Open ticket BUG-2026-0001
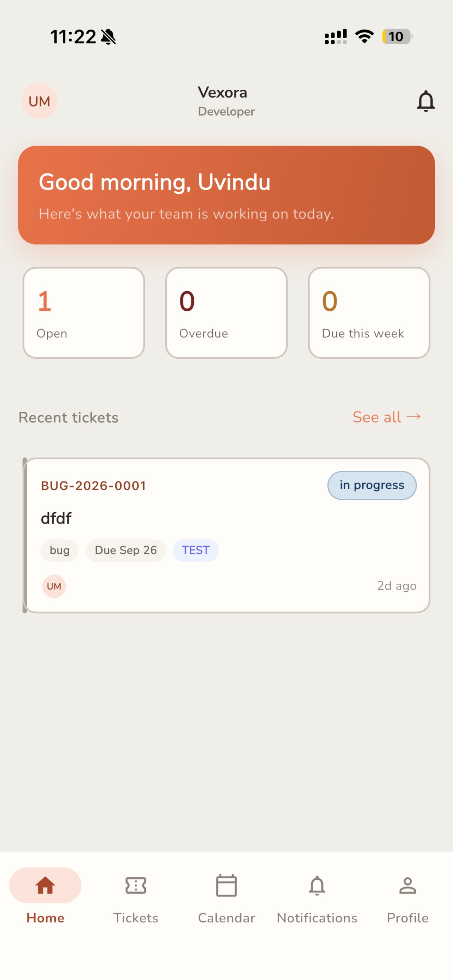453x980 pixels. coord(226,535)
